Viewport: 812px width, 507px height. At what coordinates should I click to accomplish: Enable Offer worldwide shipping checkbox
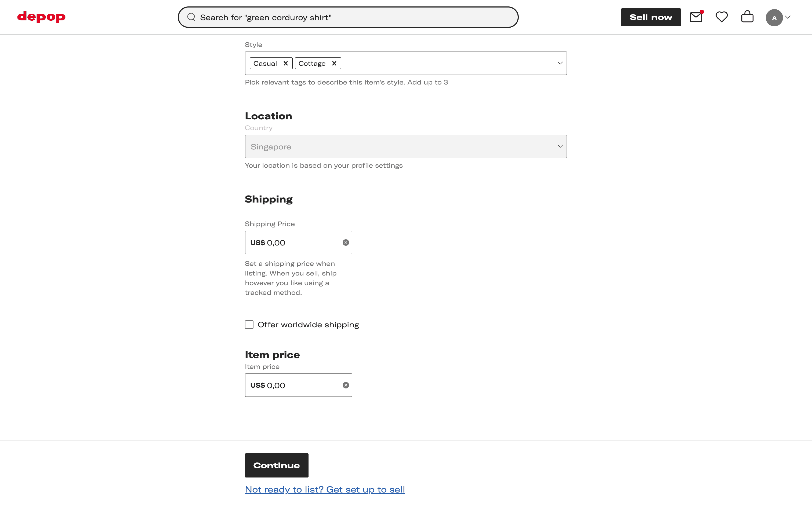[x=249, y=325]
